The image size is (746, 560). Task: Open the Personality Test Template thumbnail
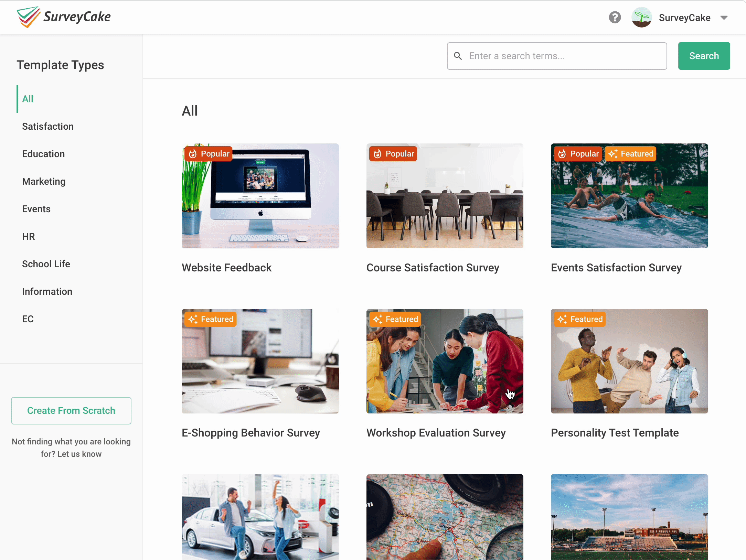[x=629, y=361]
